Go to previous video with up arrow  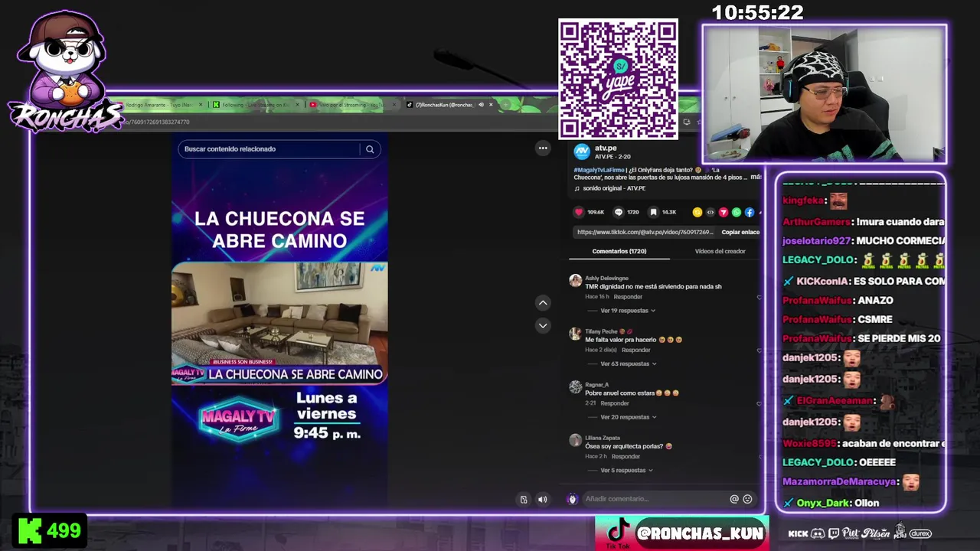pyautogui.click(x=543, y=303)
